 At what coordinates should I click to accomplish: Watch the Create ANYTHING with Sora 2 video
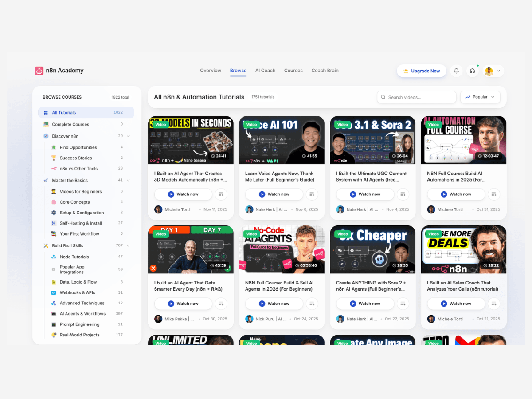pyautogui.click(x=365, y=304)
